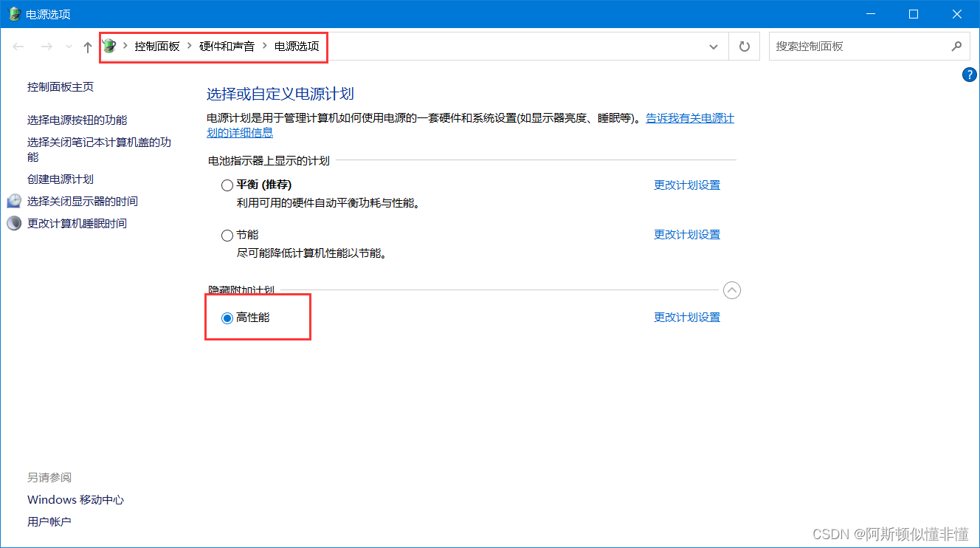Open 更改计划设置 for the 高性能 plan
The image size is (980, 548).
coord(686,317)
